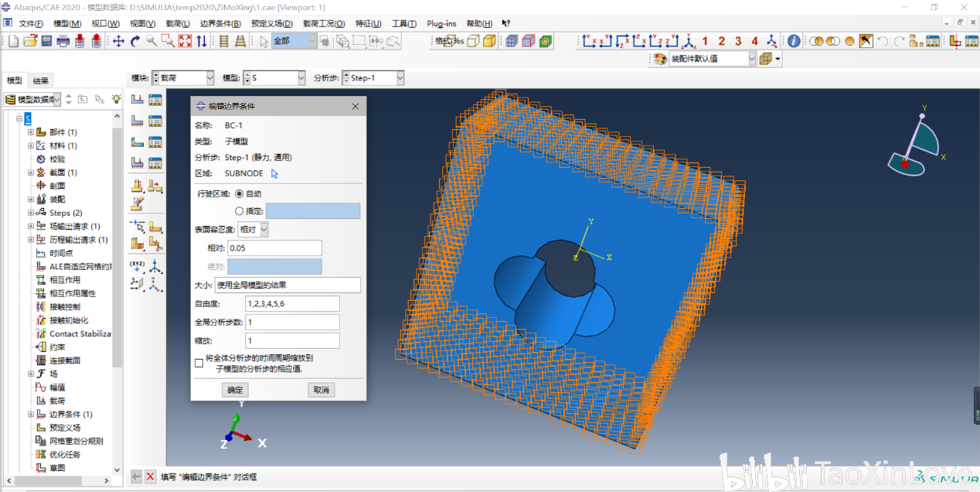The height and width of the screenshot is (492, 980).
Task: Click the Create Datum CSYS icon
Action: 155,267
